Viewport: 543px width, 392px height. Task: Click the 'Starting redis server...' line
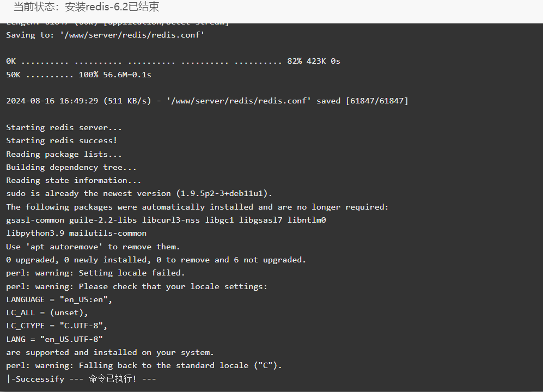[x=64, y=127]
